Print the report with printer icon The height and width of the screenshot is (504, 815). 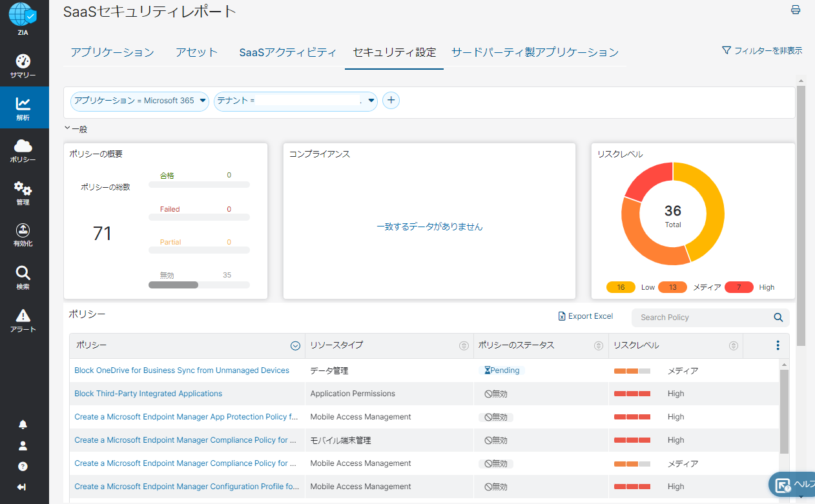(x=796, y=10)
